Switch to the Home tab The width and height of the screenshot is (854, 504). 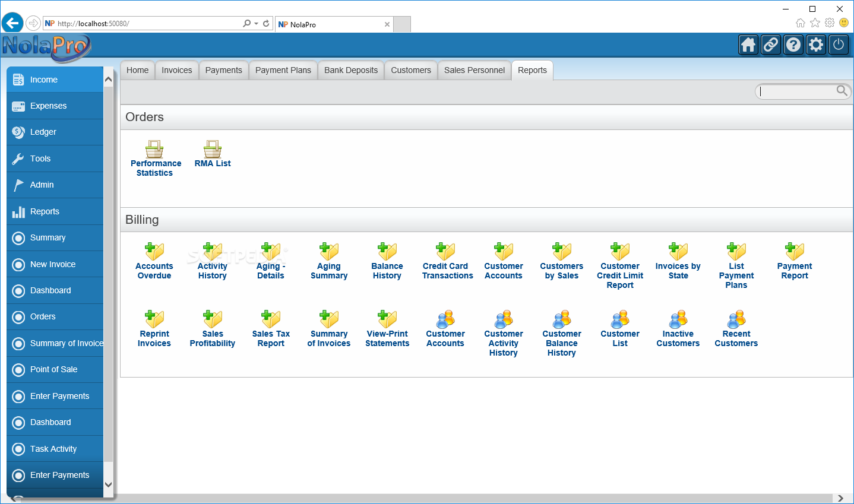138,70
